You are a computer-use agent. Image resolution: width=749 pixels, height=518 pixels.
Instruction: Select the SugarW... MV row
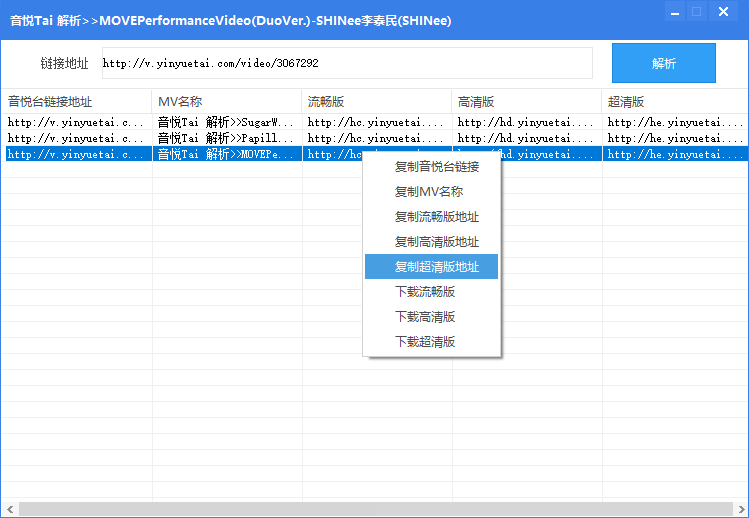pyautogui.click(x=226, y=122)
